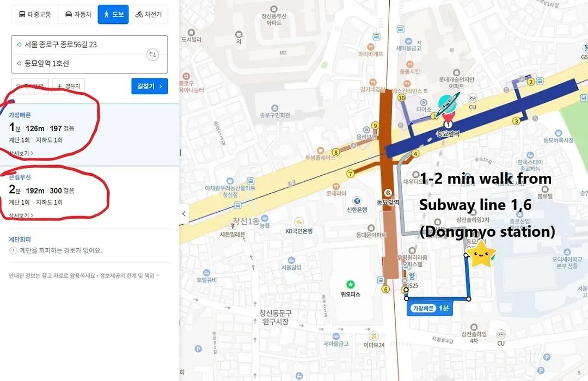The width and height of the screenshot is (588, 381).
Task: Expand 정보제공의 한계 및 책임 disclaimer
Action: 130,275
